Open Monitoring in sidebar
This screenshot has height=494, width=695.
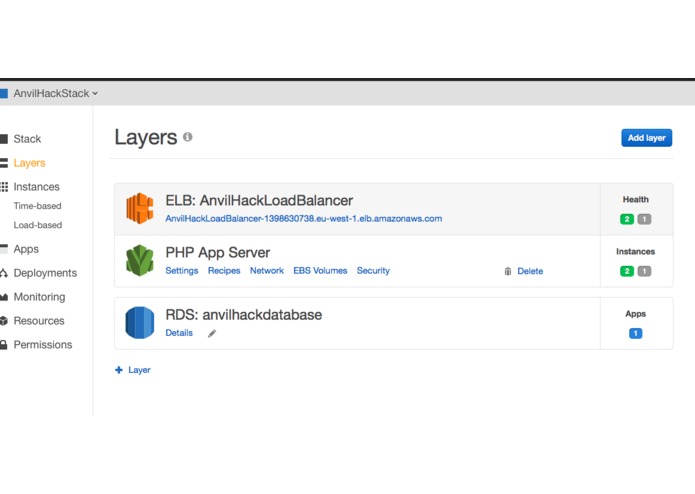click(39, 297)
